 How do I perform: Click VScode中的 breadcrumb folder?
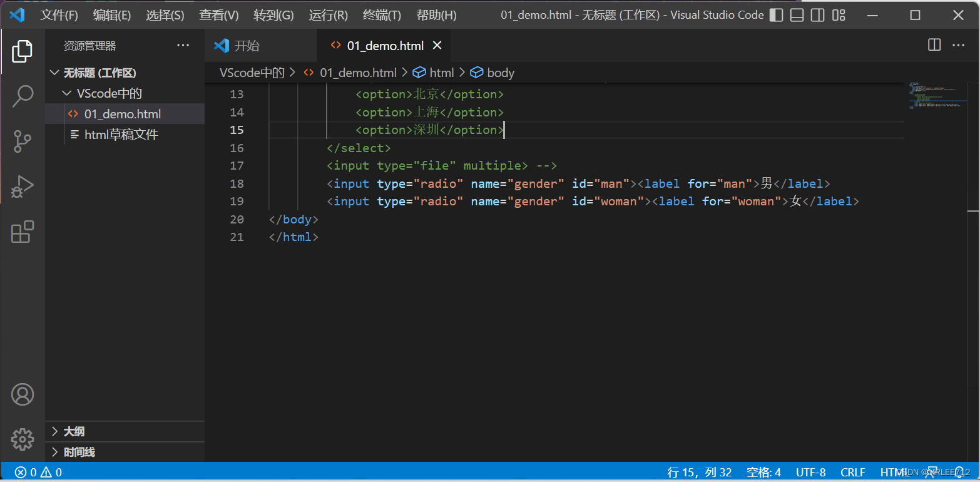click(x=252, y=73)
